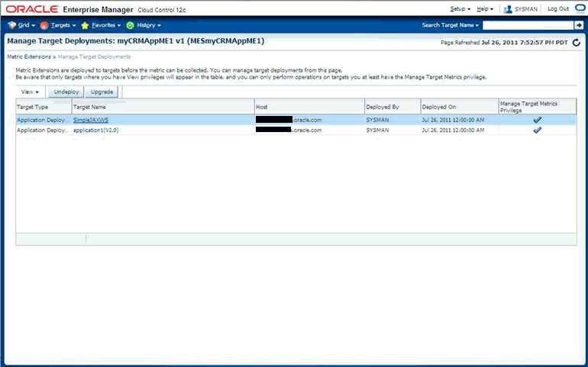
Task: Focus the Search Target Name field
Action: [528, 25]
